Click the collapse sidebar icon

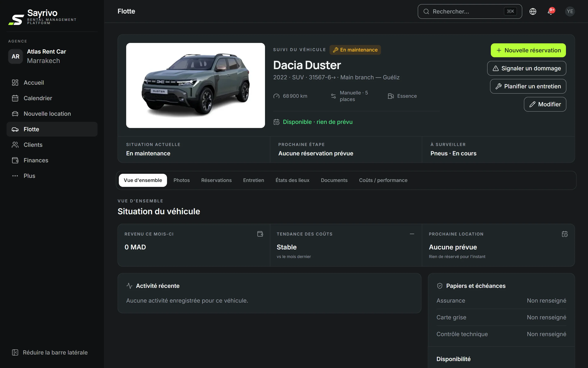coord(15,352)
